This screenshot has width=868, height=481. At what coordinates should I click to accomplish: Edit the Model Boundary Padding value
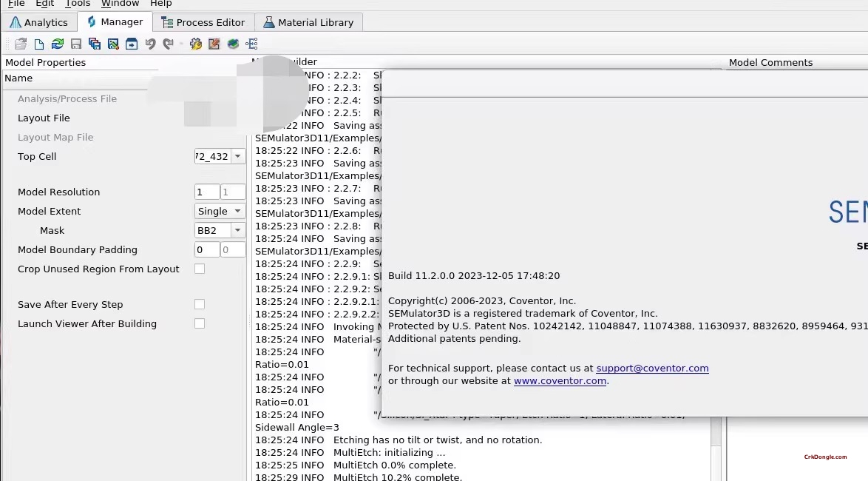tap(206, 249)
